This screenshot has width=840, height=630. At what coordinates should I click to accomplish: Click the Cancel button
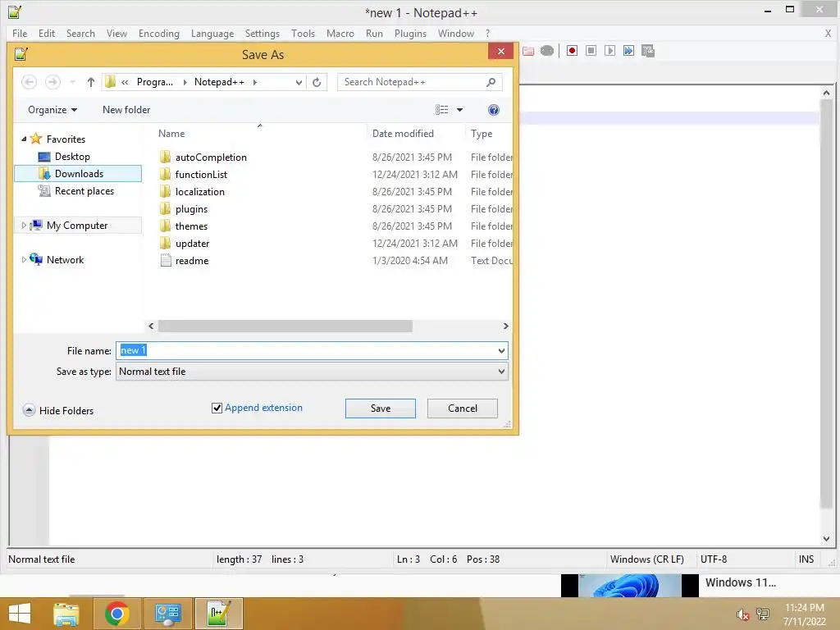pyautogui.click(x=463, y=409)
